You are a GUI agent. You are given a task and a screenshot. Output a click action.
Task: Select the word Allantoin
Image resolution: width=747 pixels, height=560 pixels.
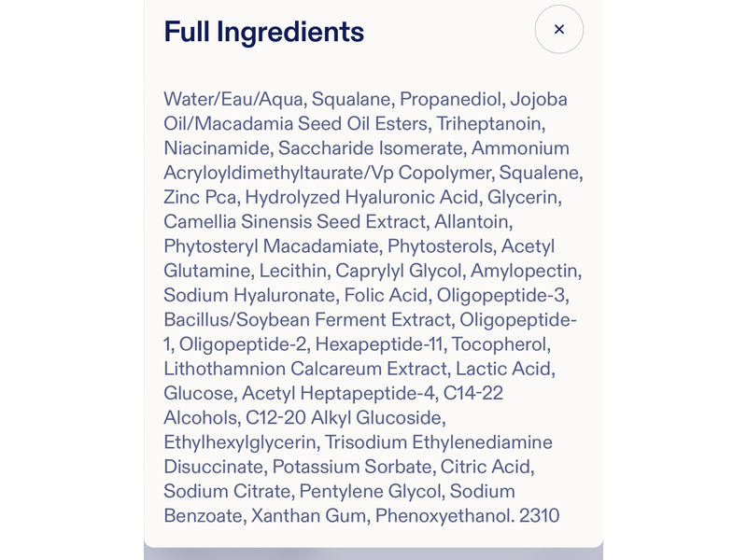point(473,222)
